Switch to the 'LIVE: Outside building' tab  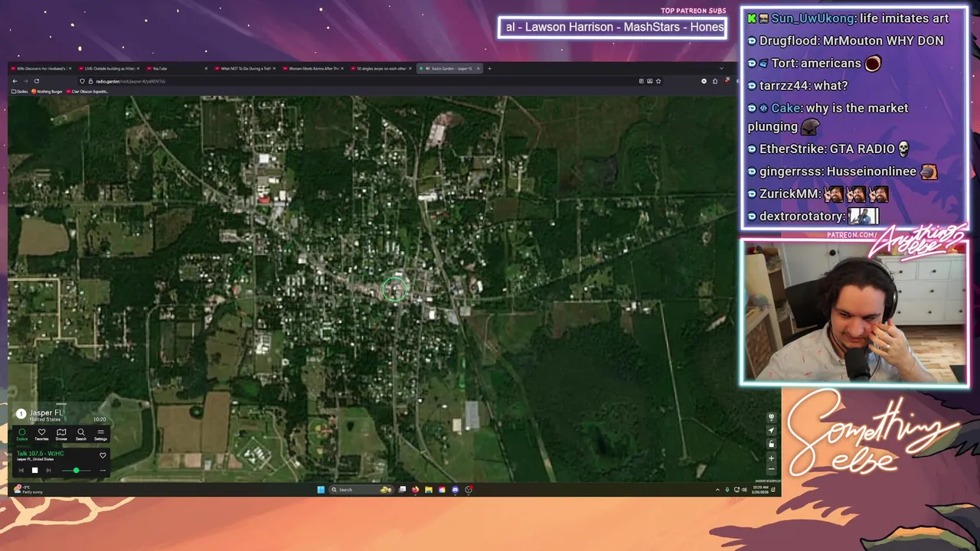pyautogui.click(x=109, y=68)
